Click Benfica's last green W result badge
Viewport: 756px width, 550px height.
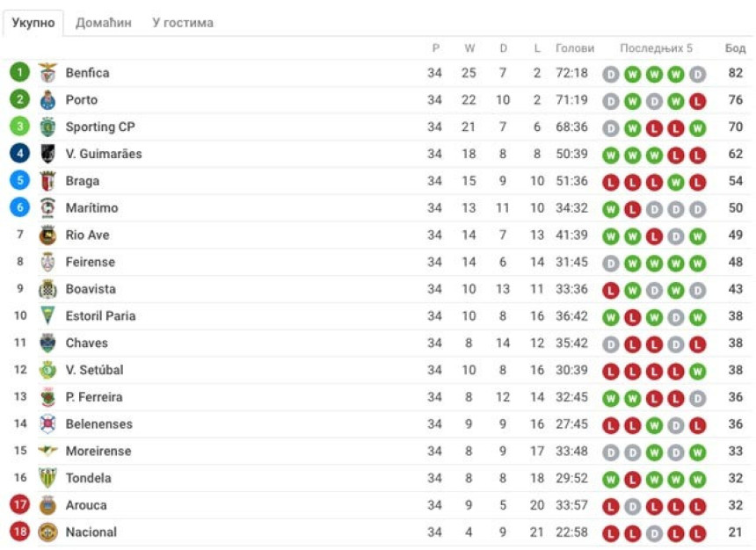pyautogui.click(x=675, y=74)
